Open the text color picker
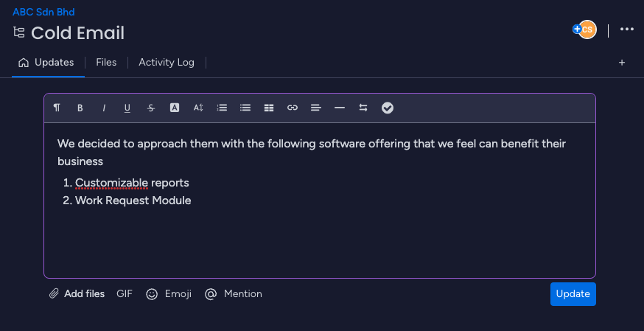The image size is (644, 331). point(175,108)
